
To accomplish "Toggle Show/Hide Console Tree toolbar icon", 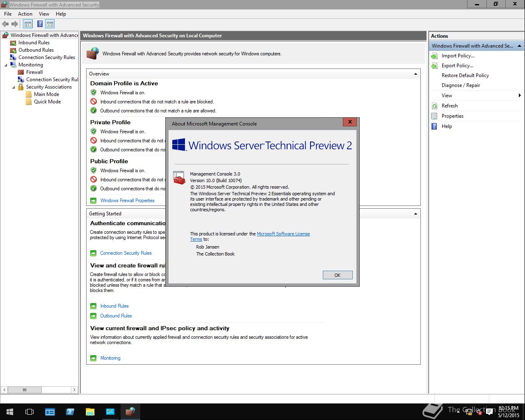I will tap(28, 24).
